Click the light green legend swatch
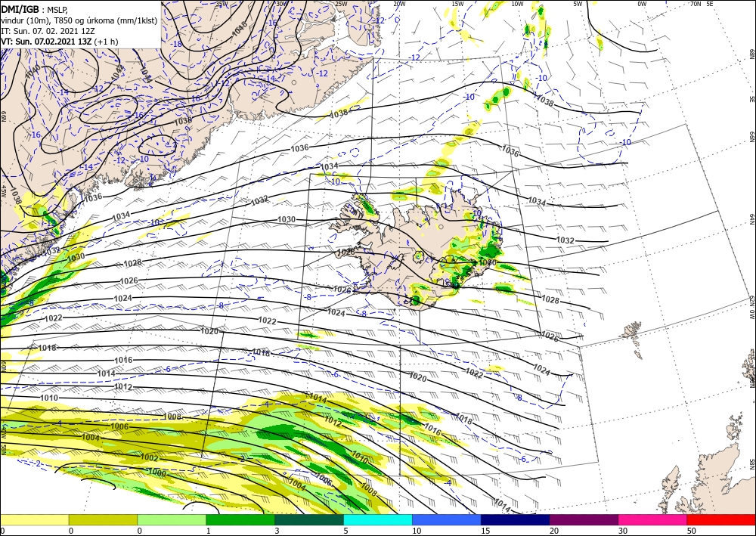Screen dimensions: 756x536 click(x=172, y=520)
